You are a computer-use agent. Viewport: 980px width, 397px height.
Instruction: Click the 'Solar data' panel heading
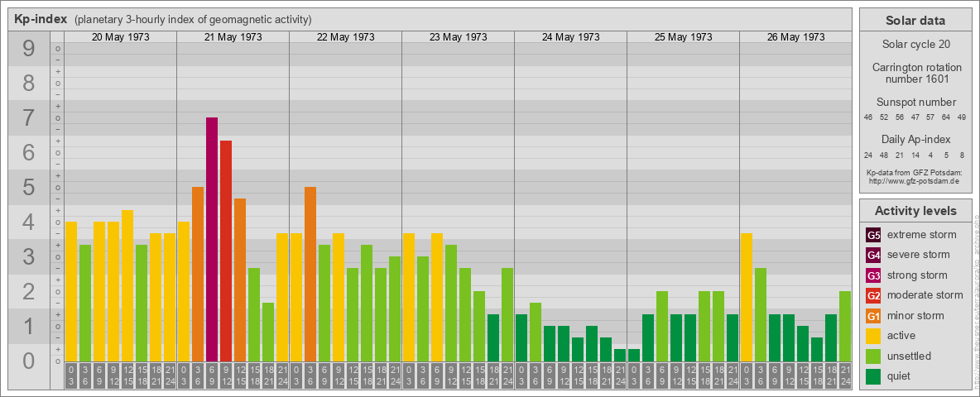(x=915, y=21)
